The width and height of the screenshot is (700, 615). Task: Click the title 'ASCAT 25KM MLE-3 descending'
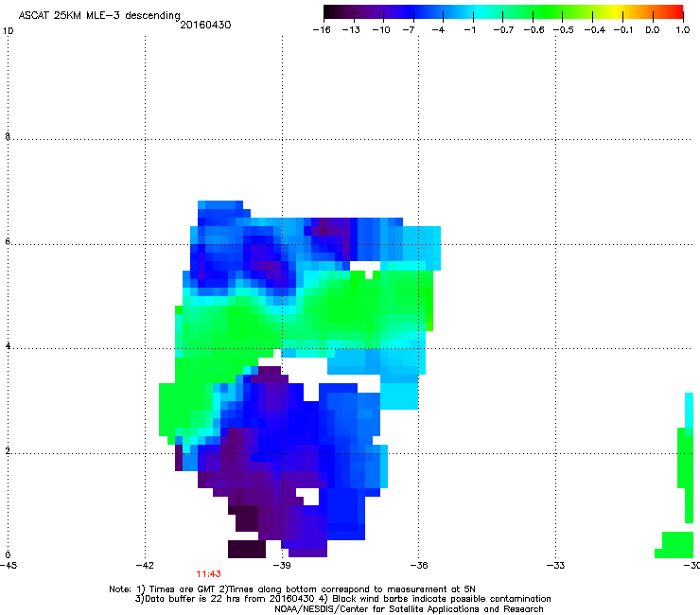(99, 15)
